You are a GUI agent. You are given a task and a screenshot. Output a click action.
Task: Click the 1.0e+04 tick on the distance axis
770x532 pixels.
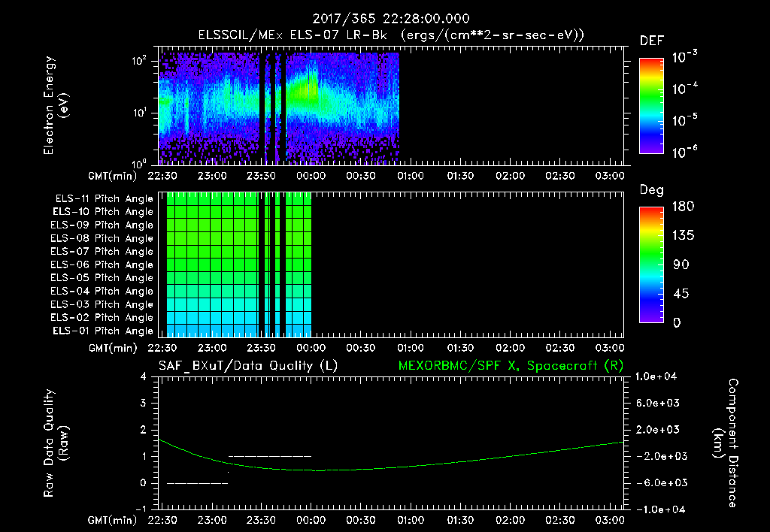pyautogui.click(x=656, y=376)
